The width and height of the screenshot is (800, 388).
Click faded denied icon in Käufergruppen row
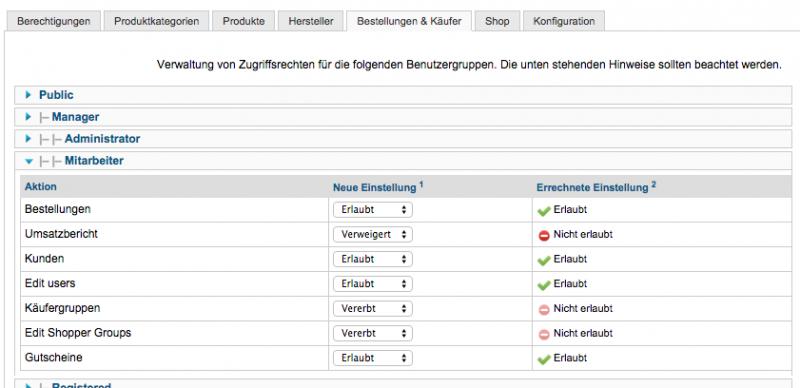coord(544,309)
